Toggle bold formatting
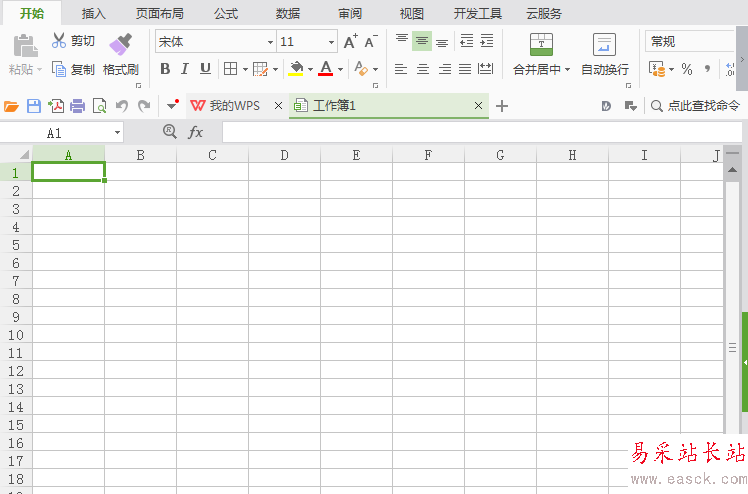 tap(165, 69)
